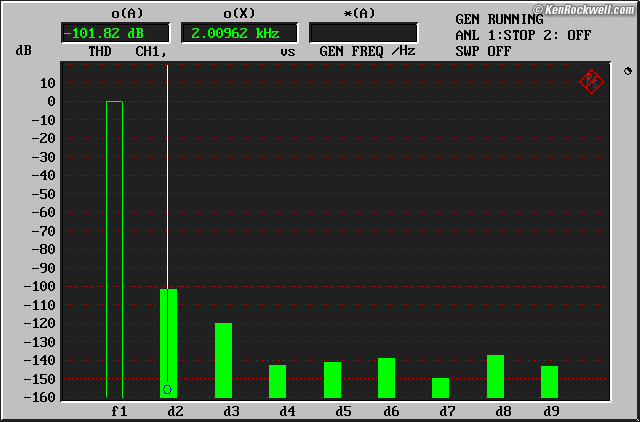Click the GEN FREQ /Hz axis label
Screen dimensions: 640x422
[367, 50]
